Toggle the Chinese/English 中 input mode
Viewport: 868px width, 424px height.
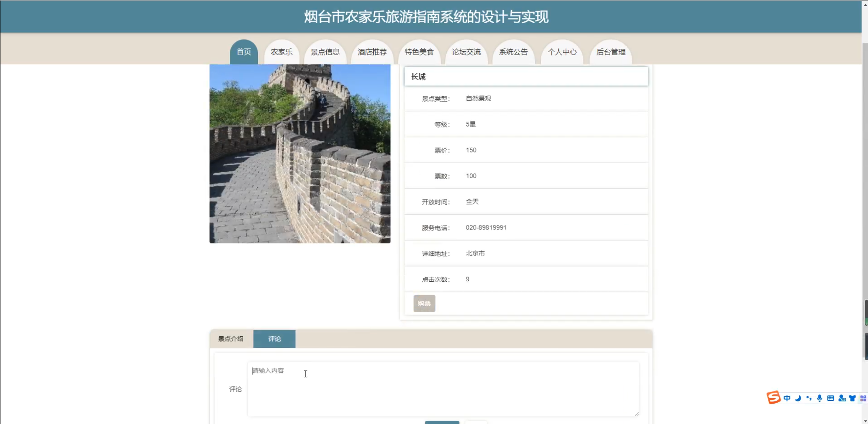click(787, 398)
